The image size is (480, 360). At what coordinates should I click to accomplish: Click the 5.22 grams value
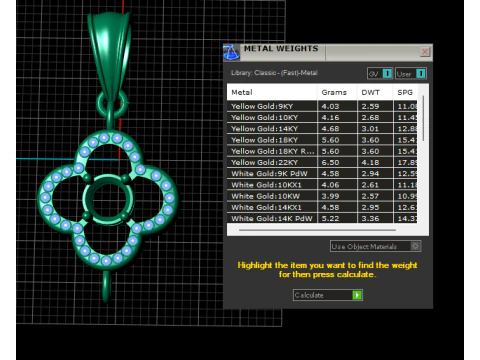click(x=330, y=219)
